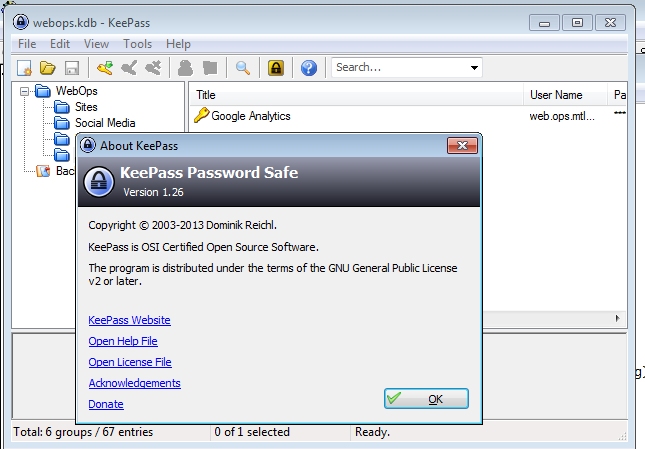The width and height of the screenshot is (645, 449).
Task: Maximize the KeePass main window
Action: coord(577,23)
